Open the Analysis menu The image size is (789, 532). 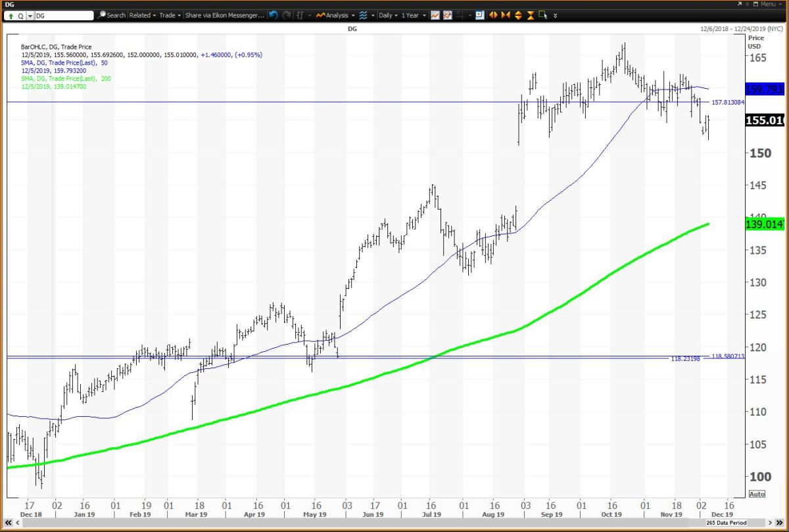[335, 15]
